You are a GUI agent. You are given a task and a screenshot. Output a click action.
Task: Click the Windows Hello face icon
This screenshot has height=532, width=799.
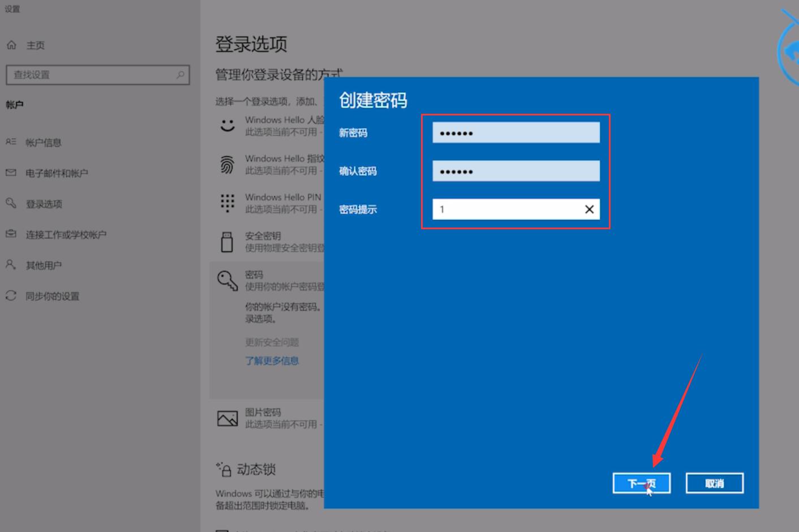[227, 126]
